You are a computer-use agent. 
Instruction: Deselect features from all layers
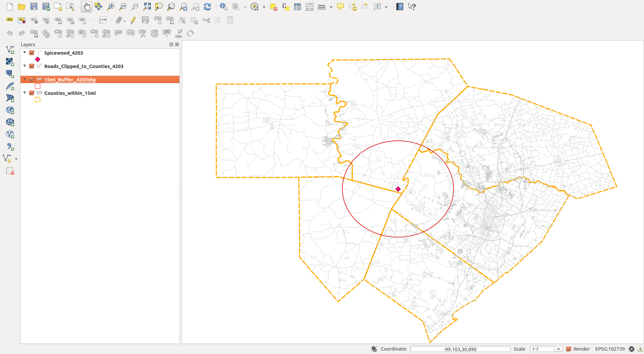click(274, 7)
